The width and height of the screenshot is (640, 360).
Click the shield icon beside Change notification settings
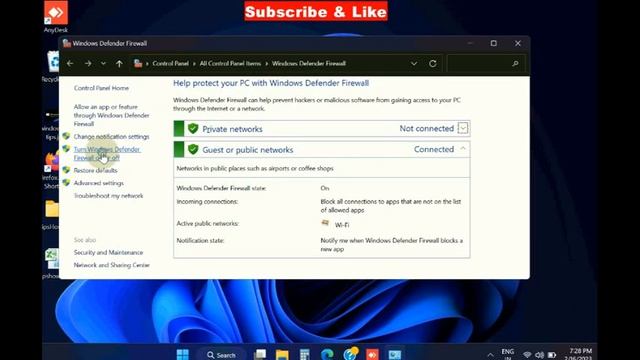(x=66, y=136)
